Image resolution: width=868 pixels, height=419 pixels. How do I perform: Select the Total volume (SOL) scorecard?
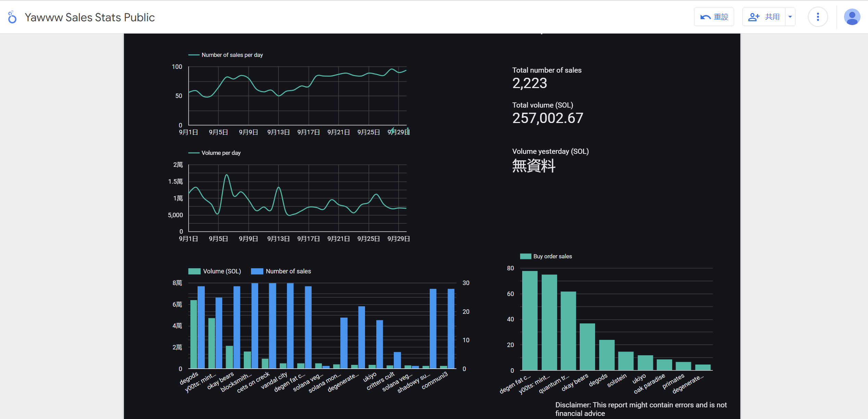547,114
